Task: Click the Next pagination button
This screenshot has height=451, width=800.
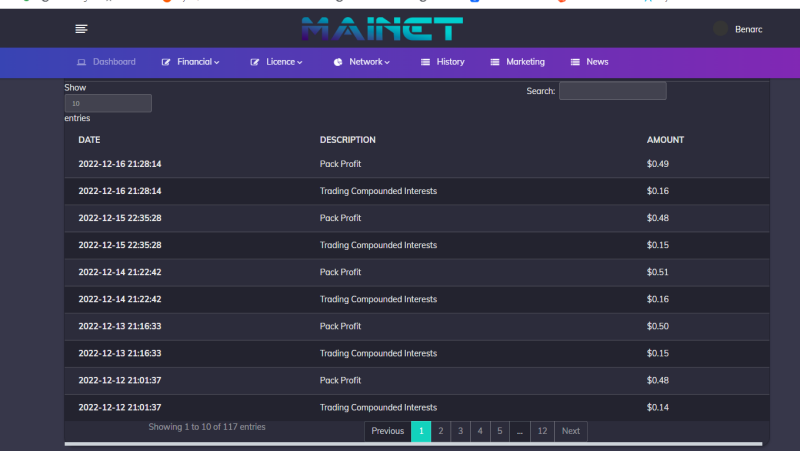Action: coord(571,431)
